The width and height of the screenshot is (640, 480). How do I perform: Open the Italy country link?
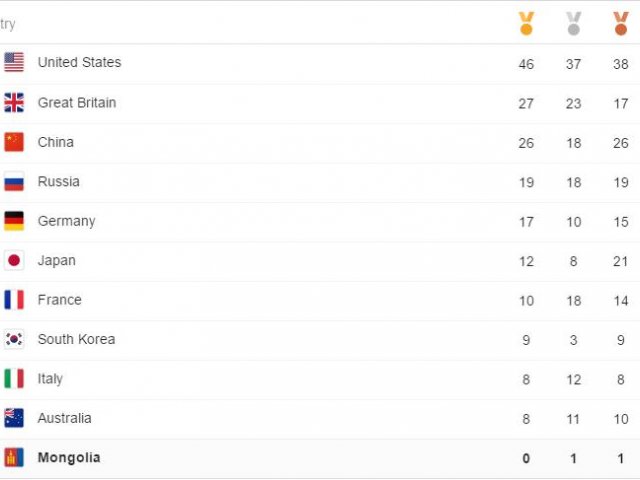(x=50, y=379)
